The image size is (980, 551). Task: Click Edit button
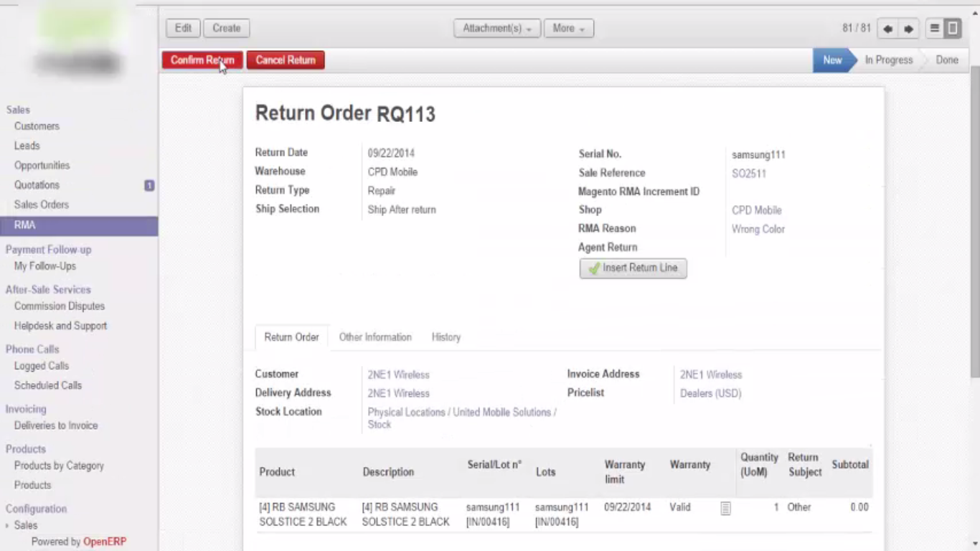tap(183, 29)
